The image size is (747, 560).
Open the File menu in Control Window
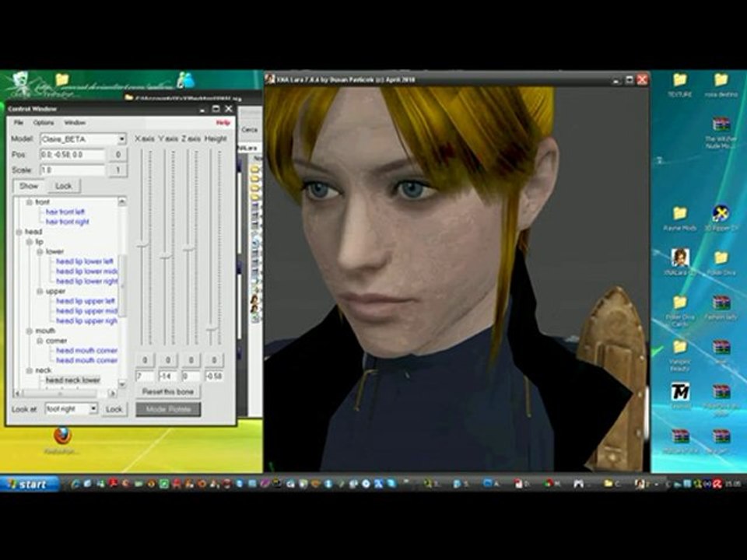pyautogui.click(x=18, y=122)
